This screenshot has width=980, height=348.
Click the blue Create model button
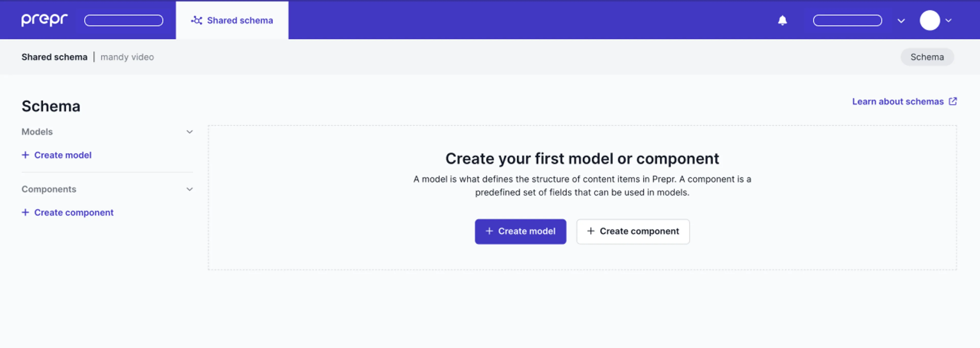520,231
